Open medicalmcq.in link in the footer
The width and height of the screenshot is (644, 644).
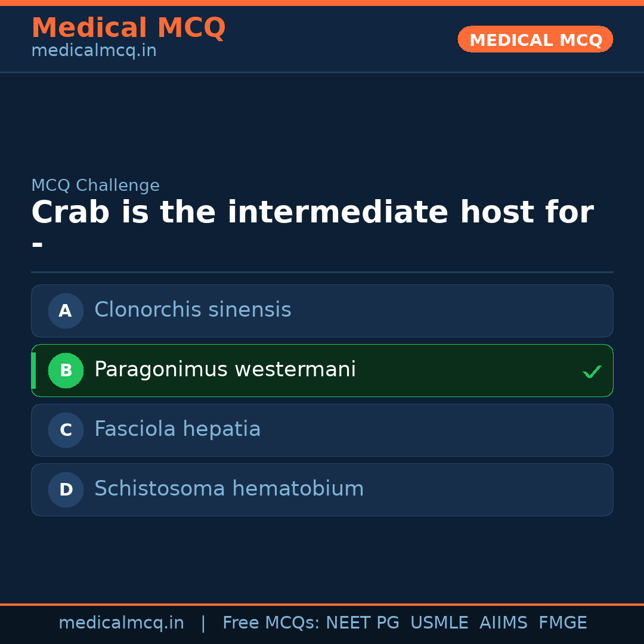[x=121, y=623]
